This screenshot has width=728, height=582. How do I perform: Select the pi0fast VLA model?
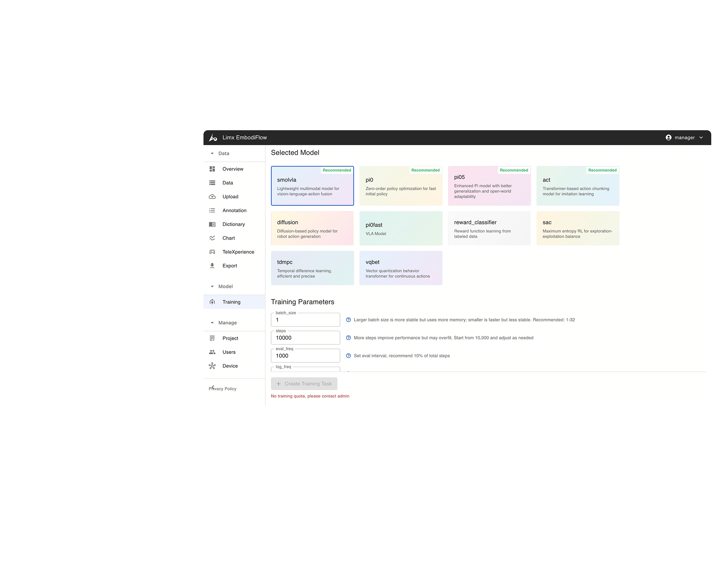click(401, 228)
